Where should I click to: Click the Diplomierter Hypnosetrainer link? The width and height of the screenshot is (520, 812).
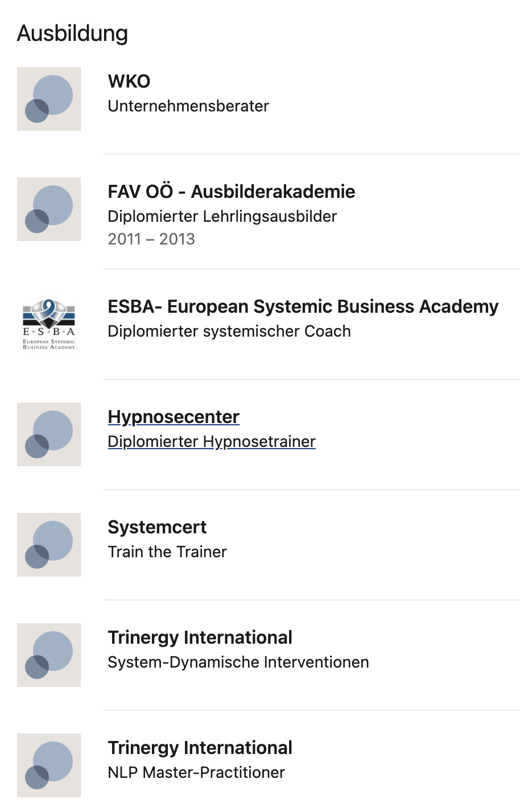point(212,441)
